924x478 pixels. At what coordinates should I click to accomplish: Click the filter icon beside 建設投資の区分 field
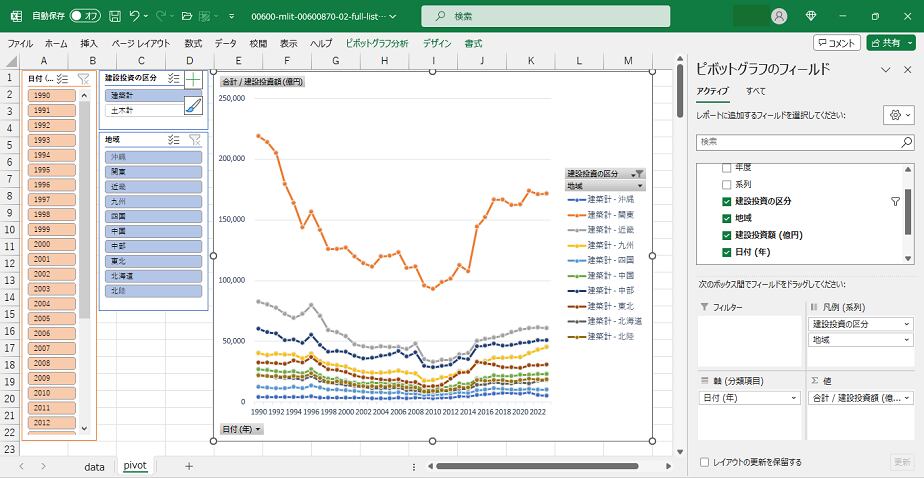click(x=895, y=201)
